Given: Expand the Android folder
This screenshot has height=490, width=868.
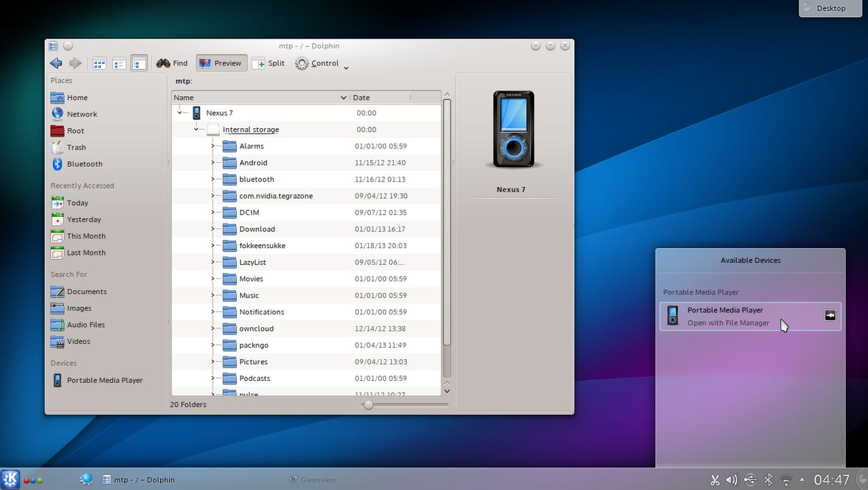Looking at the screenshot, I should [212, 163].
